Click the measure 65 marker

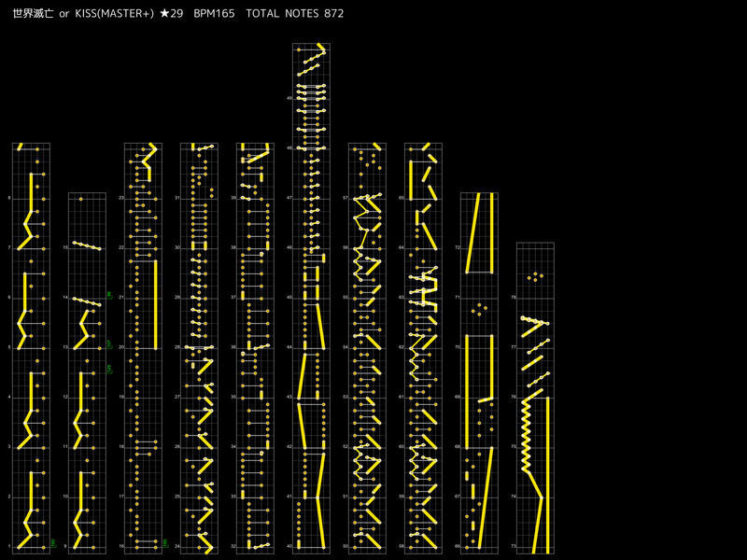401,199
